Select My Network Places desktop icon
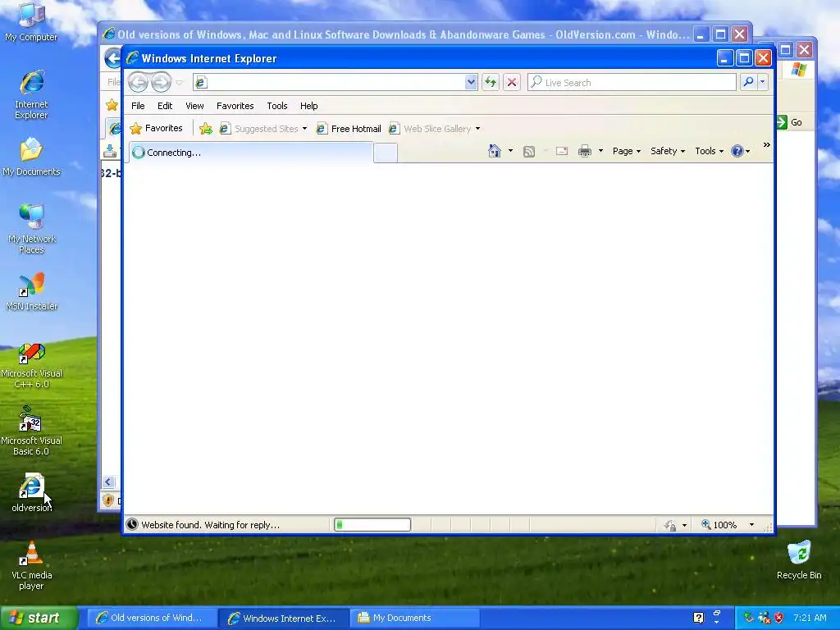This screenshot has height=630, width=840. pos(31,229)
